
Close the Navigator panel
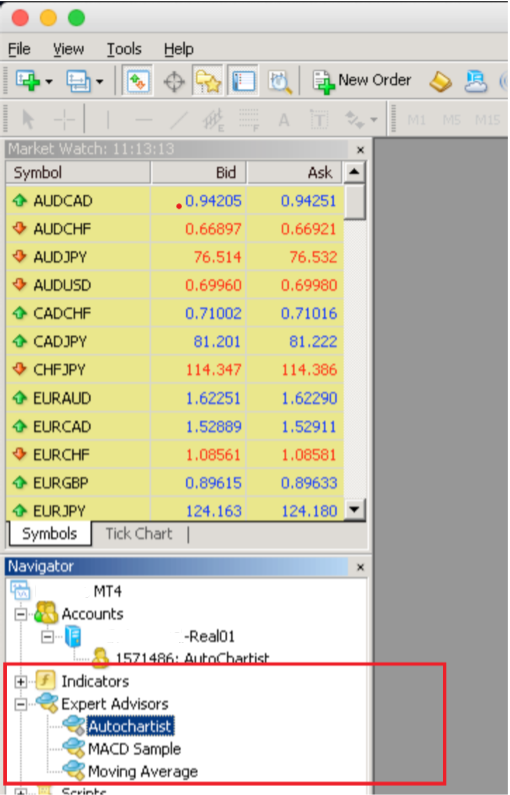click(360, 567)
